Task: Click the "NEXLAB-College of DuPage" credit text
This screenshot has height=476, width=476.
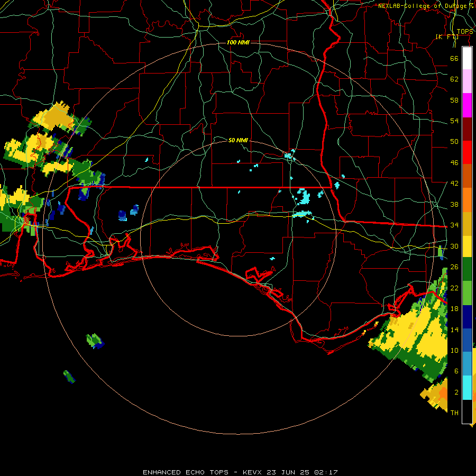Action: pos(424,6)
